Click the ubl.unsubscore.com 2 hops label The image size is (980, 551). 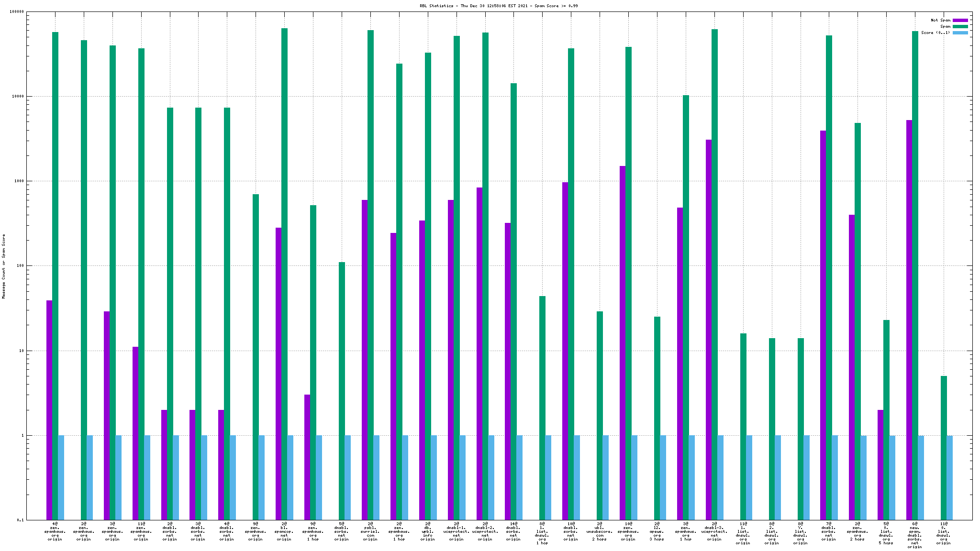pos(599,531)
